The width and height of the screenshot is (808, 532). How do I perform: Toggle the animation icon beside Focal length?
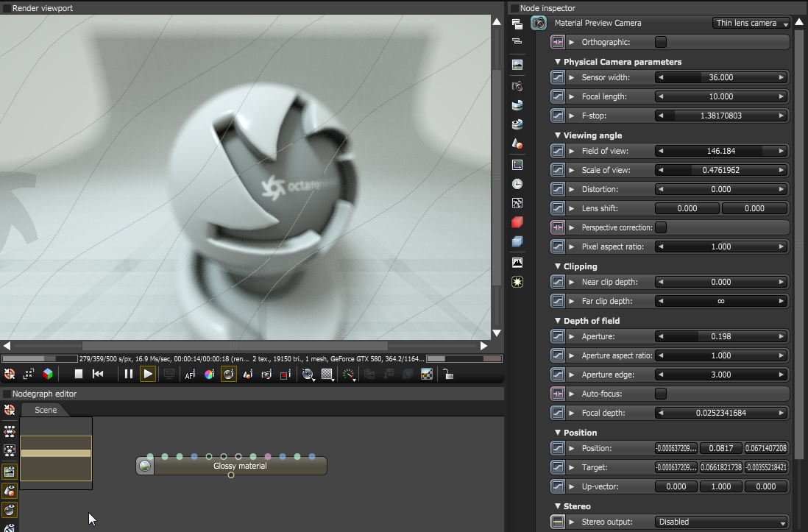pos(558,96)
